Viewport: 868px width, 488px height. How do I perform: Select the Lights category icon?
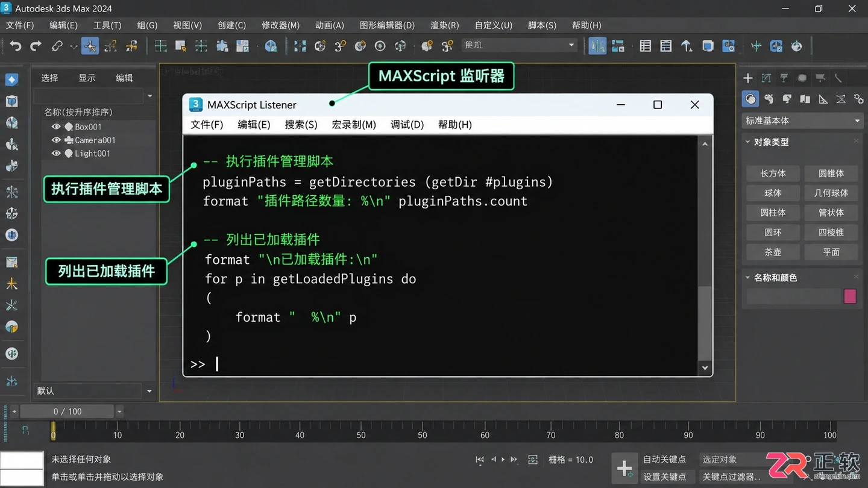point(787,99)
